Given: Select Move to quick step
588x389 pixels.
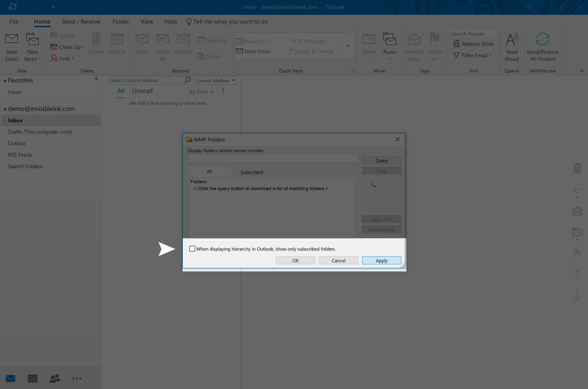Looking at the screenshot, I should click(253, 41).
